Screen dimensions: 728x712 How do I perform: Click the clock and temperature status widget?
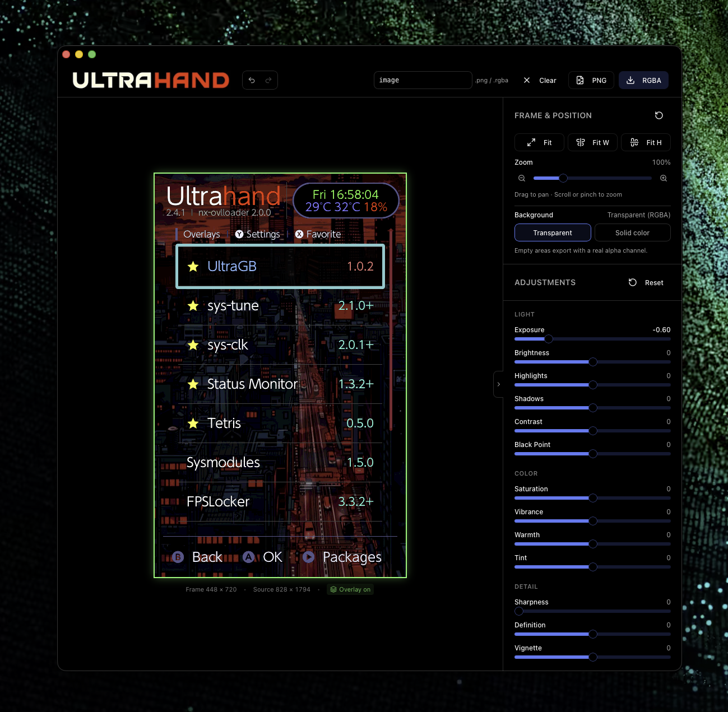click(346, 201)
